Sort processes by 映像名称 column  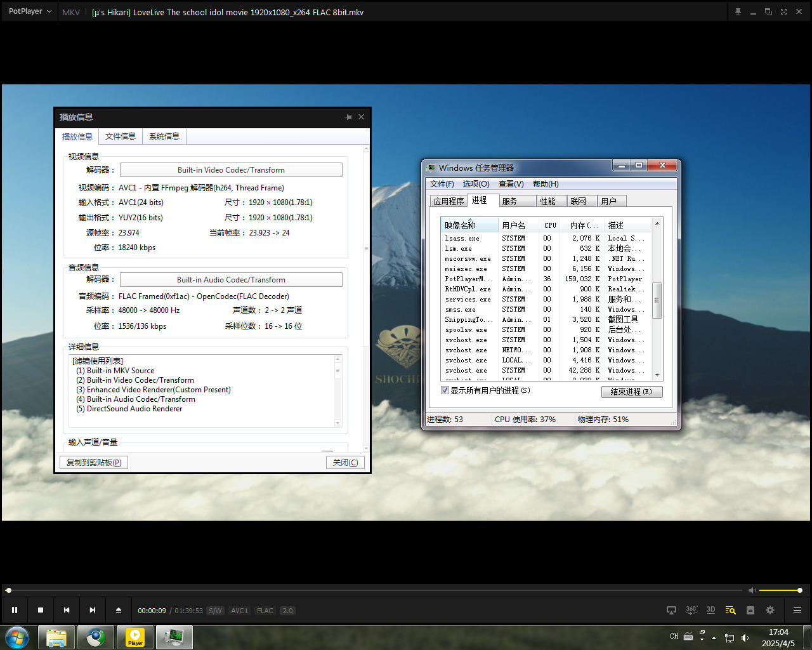[469, 225]
